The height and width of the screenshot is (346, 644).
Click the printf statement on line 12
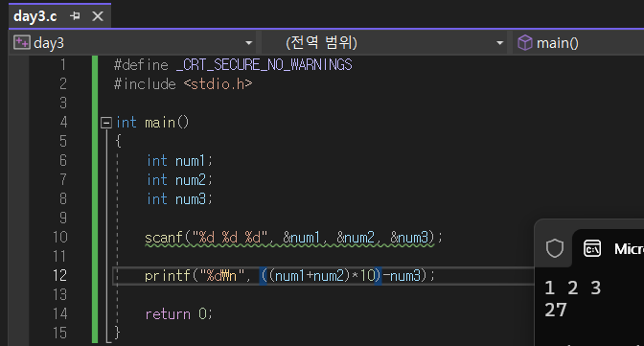click(289, 276)
